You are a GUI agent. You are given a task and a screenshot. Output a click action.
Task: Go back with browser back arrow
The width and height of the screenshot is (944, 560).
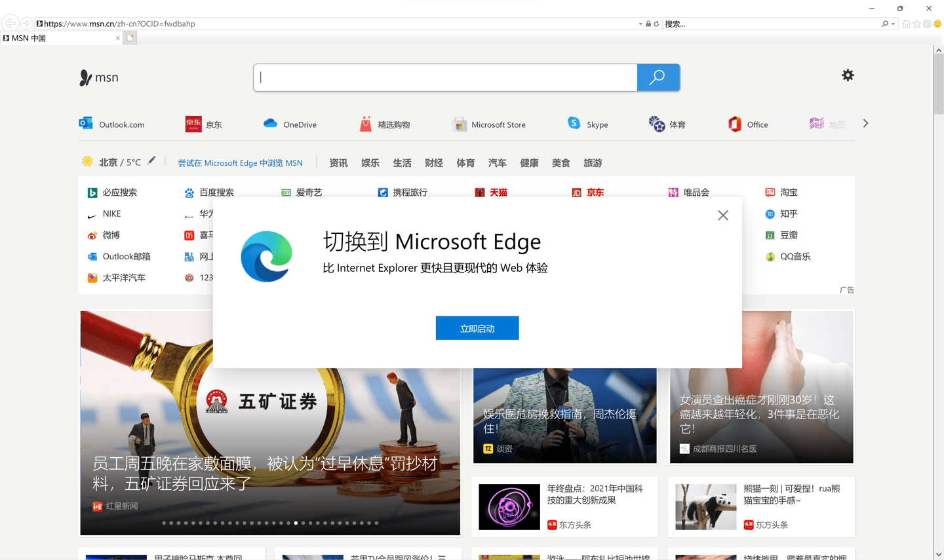pos(10,24)
